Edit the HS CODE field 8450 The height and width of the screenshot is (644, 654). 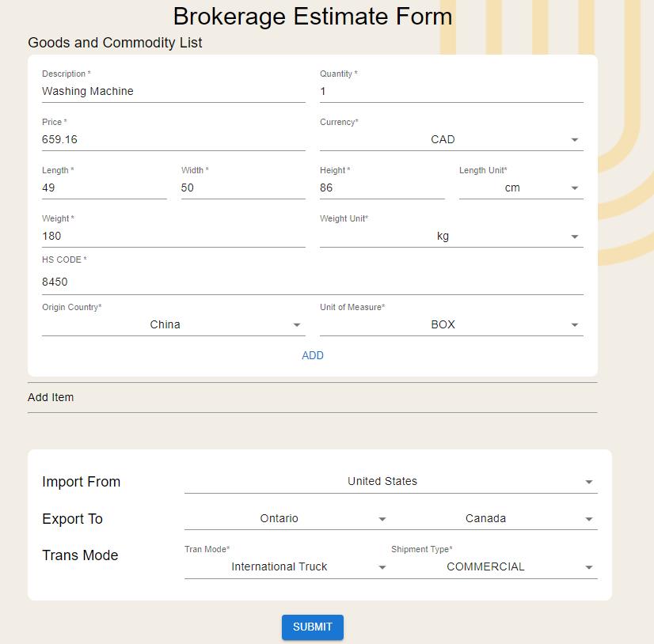pyautogui.click(x=313, y=282)
